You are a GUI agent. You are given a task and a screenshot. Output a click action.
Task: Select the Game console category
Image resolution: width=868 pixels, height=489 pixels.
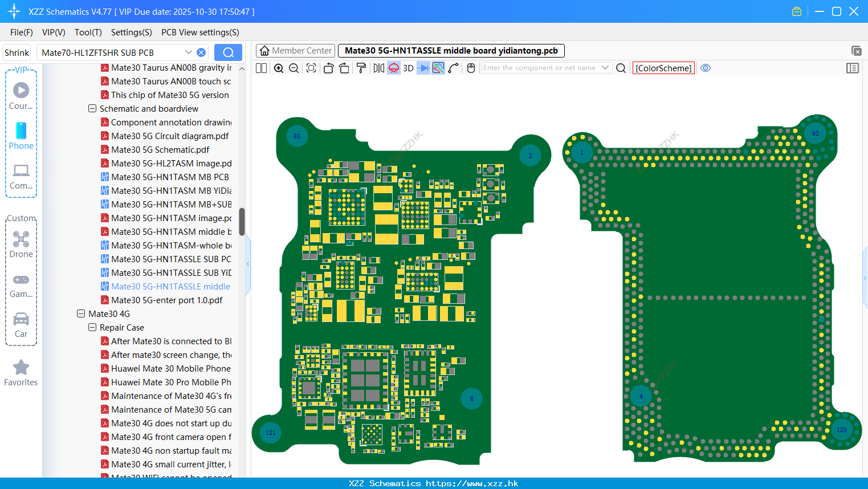pyautogui.click(x=21, y=285)
